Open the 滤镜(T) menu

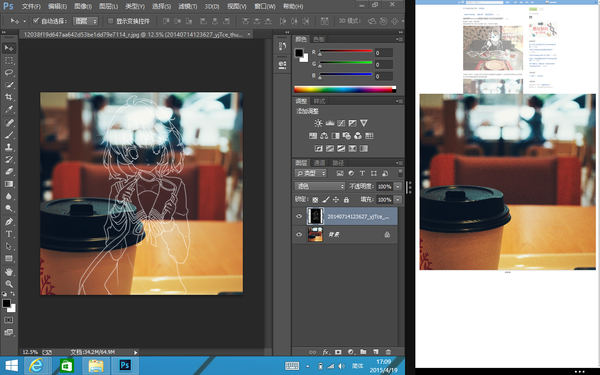point(188,6)
